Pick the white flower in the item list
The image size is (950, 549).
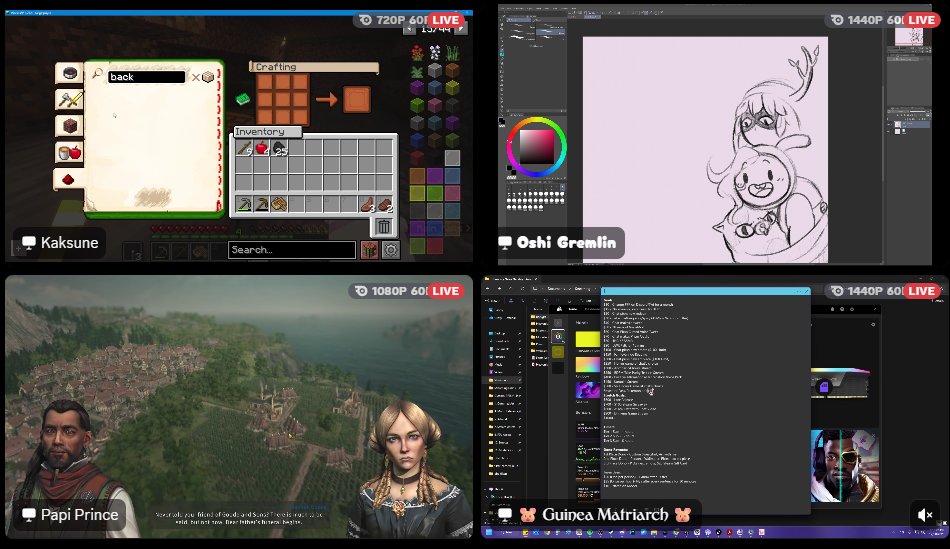point(435,53)
